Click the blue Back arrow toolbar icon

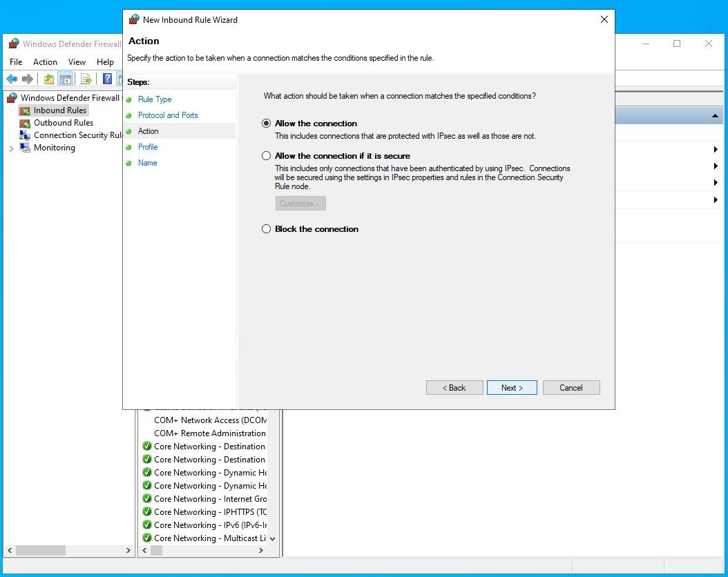(12, 79)
